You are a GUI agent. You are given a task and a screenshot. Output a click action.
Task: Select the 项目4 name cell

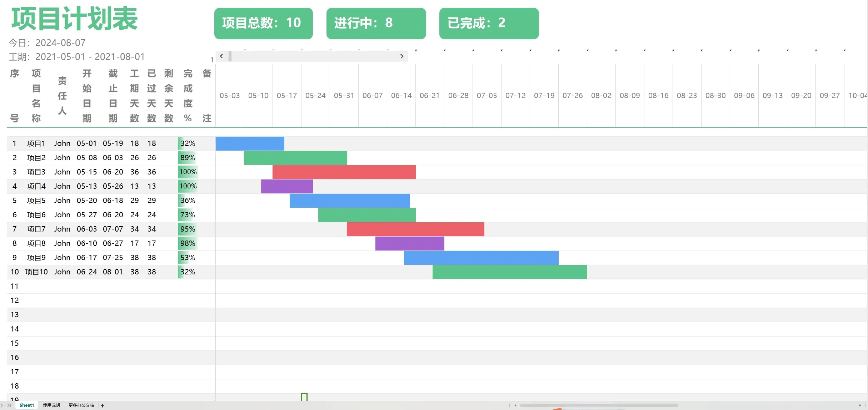click(36, 186)
